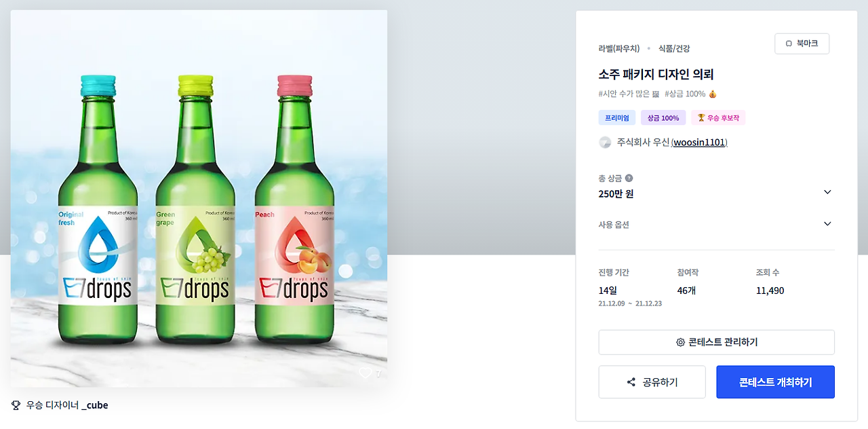Click the heart like icon on image
Image resolution: width=868 pixels, height=429 pixels.
(x=365, y=373)
